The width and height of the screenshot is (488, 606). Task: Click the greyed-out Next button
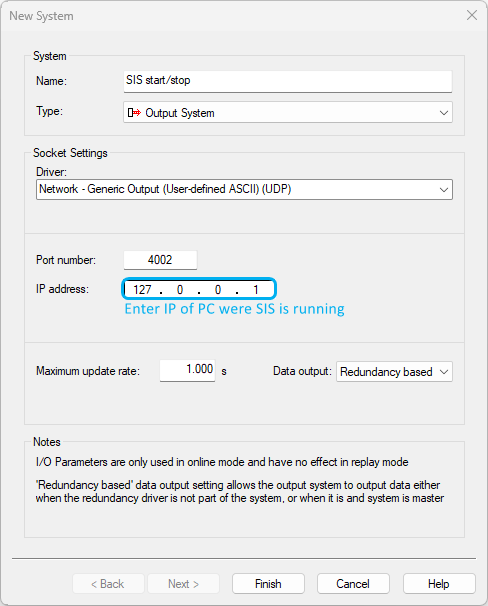184,584
